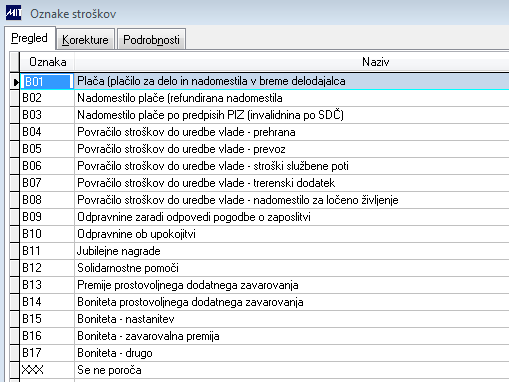Select the B02 code cell
This screenshot has width=509, height=382.
click(47, 98)
